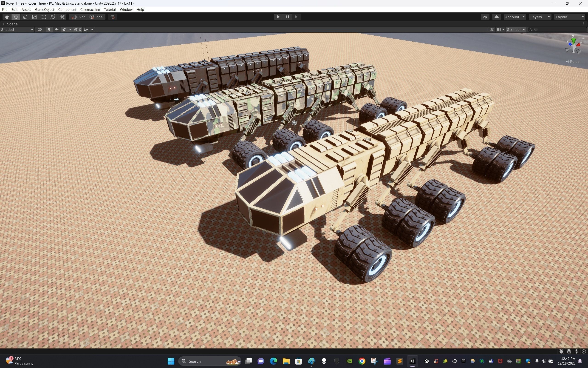
Task: Open the Window menu
Action: coord(126,9)
